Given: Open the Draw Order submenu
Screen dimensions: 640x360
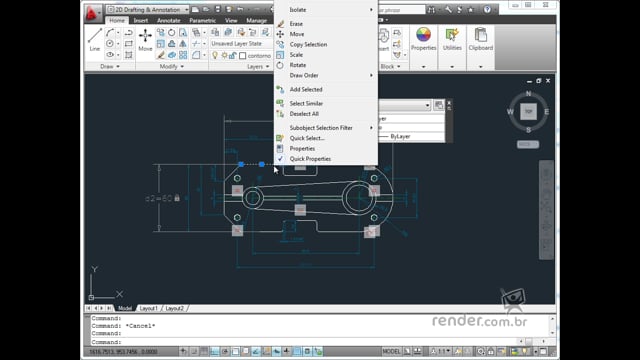Looking at the screenshot, I should tap(325, 76).
